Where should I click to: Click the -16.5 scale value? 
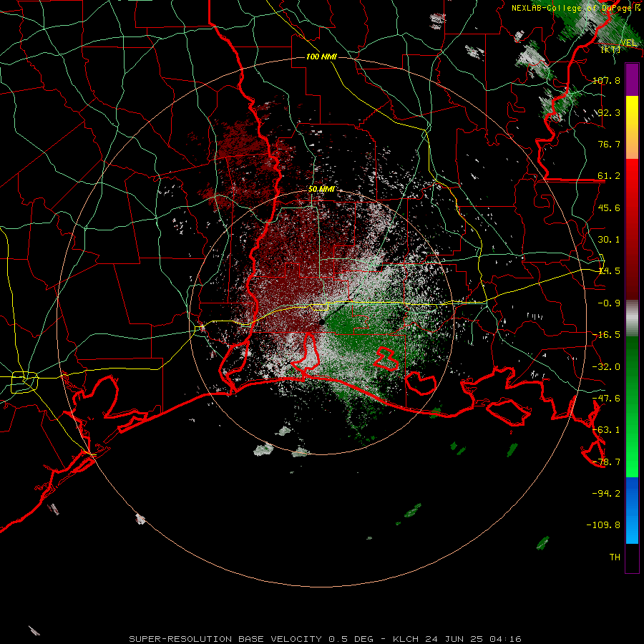[x=606, y=335]
